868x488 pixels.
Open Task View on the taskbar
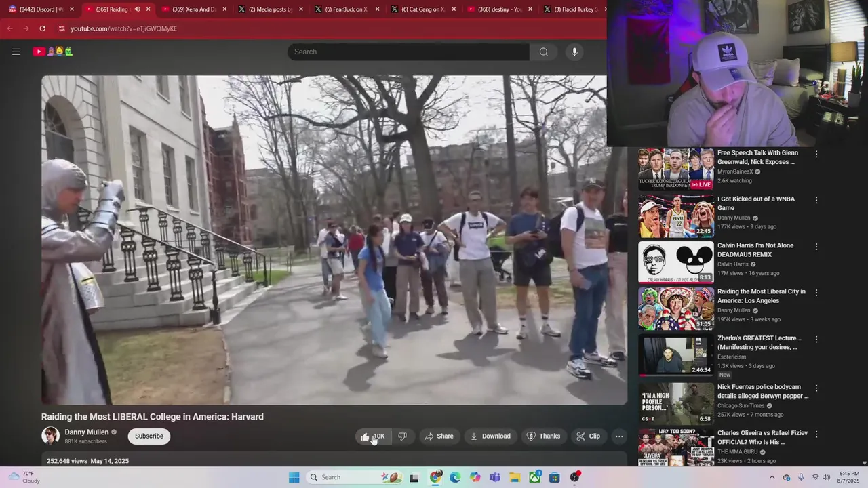pyautogui.click(x=414, y=477)
